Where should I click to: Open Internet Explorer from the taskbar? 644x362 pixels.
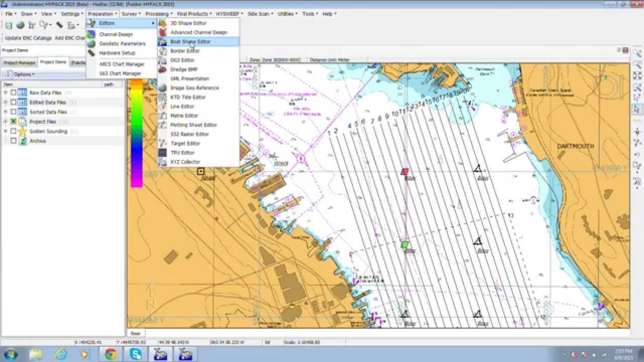pyautogui.click(x=60, y=354)
